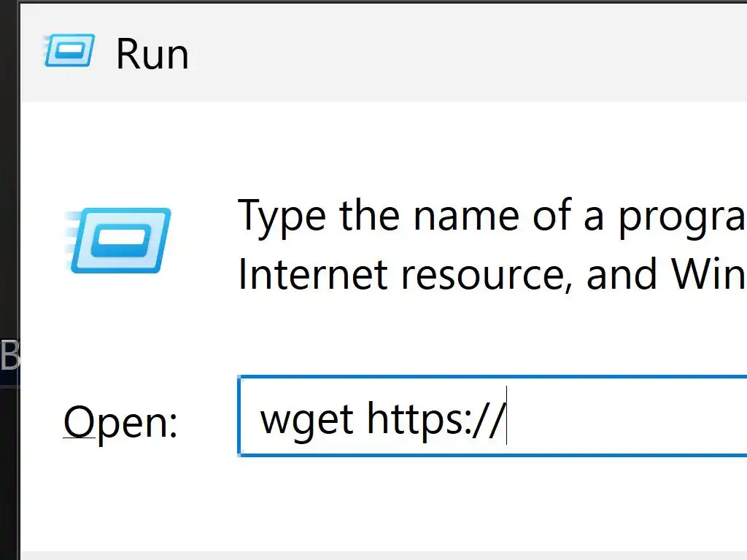Click empty title bar area beside Run
The height and width of the screenshot is (560, 747).
tap(467, 52)
